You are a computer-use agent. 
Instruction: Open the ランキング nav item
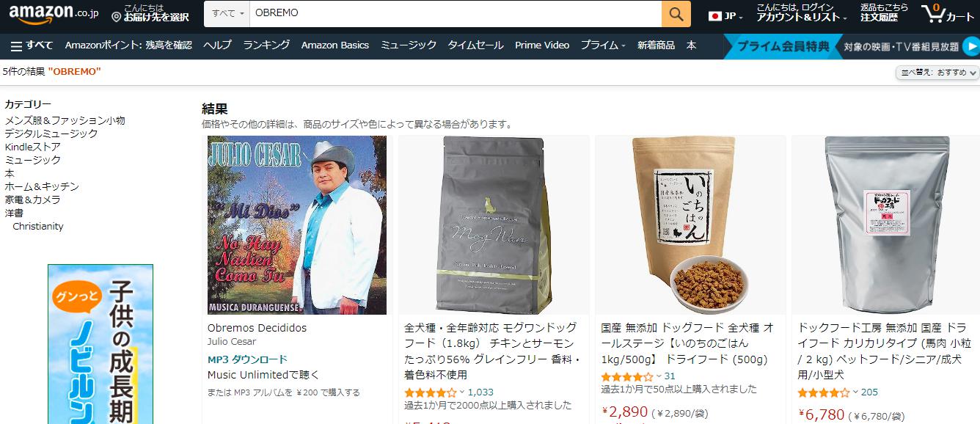tap(266, 45)
